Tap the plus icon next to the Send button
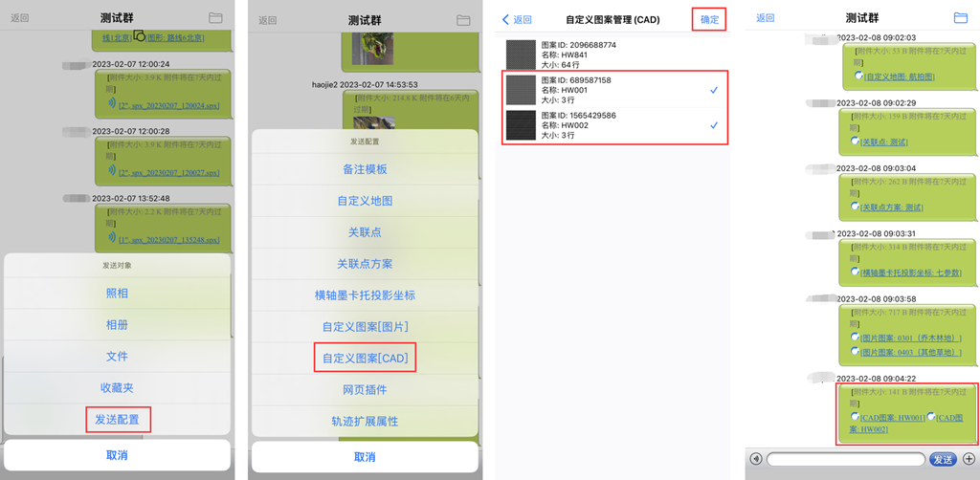Viewport: 980px width, 480px height. (x=969, y=459)
